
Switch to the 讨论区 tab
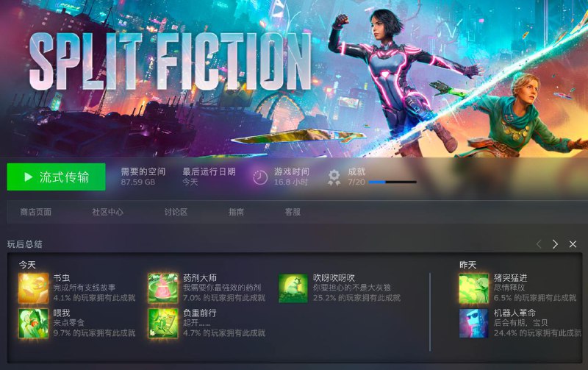click(x=176, y=212)
